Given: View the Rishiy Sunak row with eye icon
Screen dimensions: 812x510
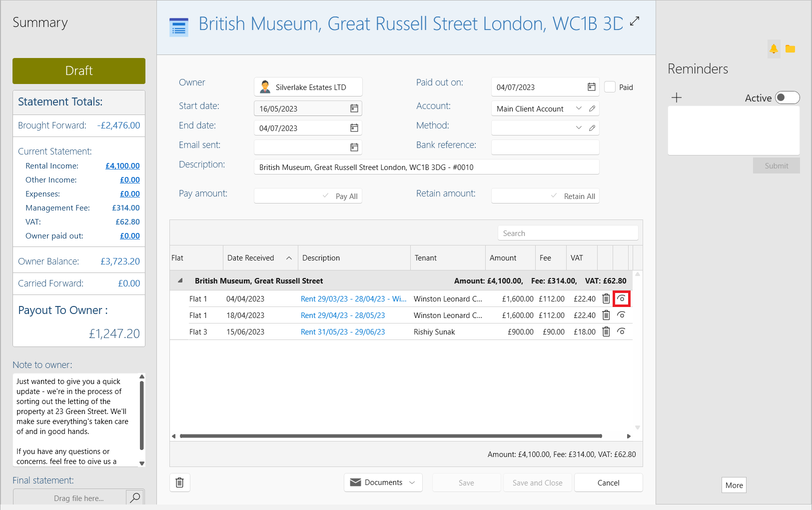Looking at the screenshot, I should click(621, 331).
